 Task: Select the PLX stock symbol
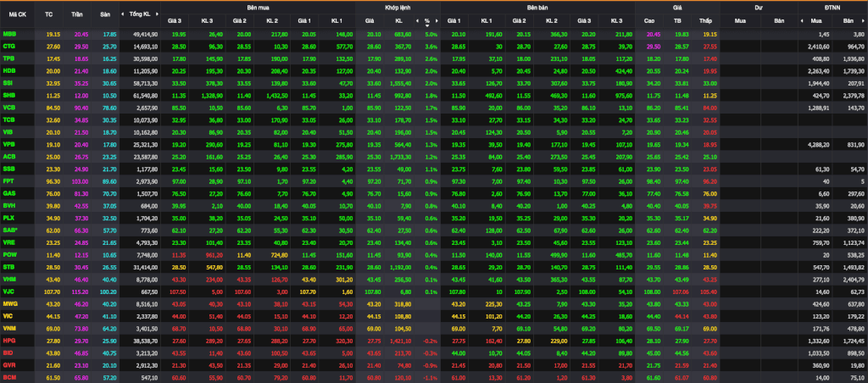8,217
